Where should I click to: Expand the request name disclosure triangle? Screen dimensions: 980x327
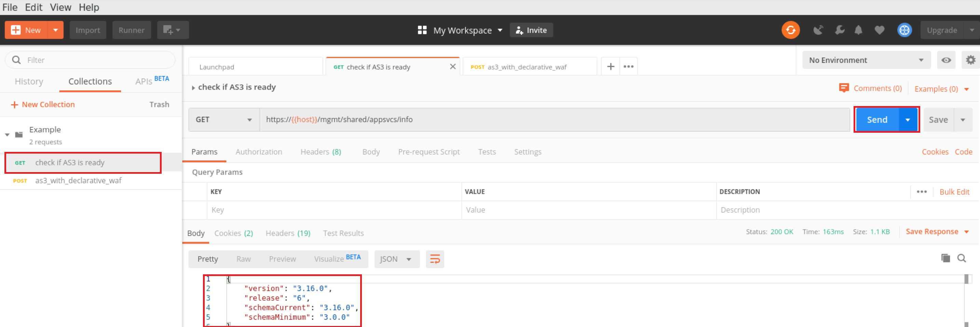[193, 88]
